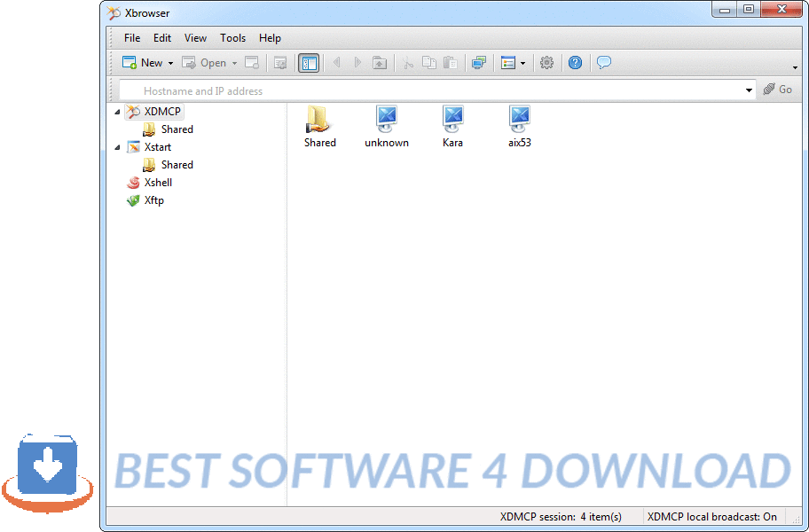Go back with the left arrow icon
Viewport: 809px width, 532px height.
tap(337, 63)
